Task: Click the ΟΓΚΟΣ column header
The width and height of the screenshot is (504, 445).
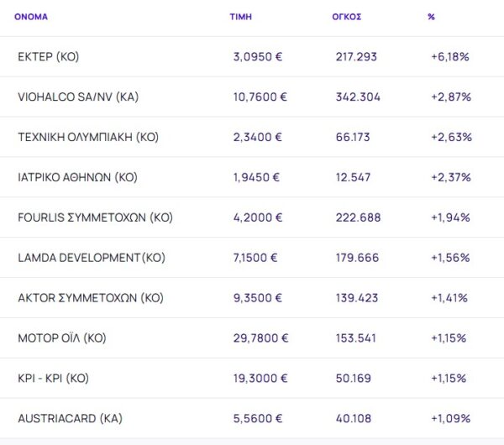Action: pos(346,17)
